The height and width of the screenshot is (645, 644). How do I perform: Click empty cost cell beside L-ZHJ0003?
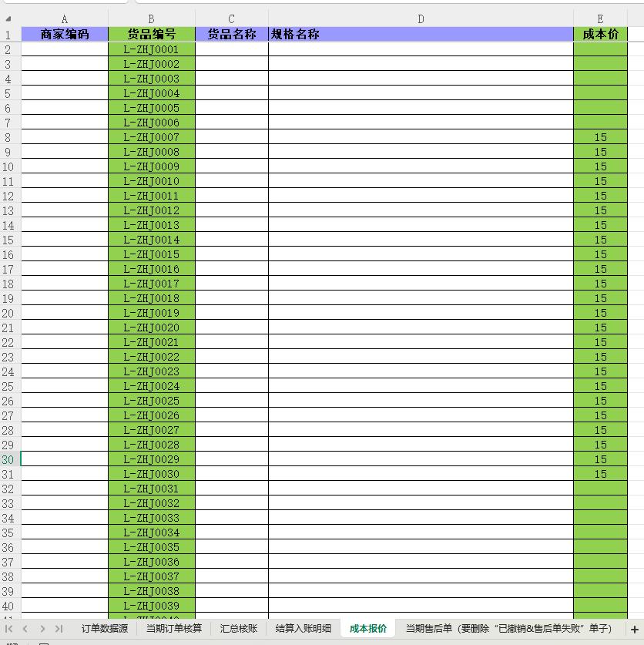click(600, 79)
